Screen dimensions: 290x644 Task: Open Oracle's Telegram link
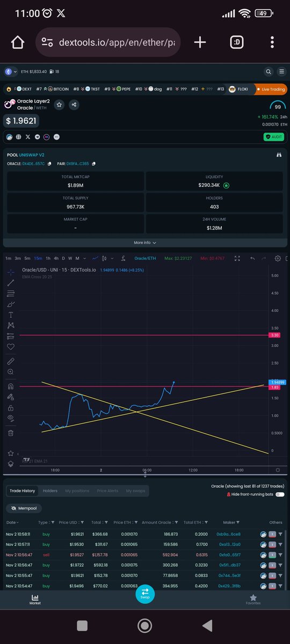(x=38, y=137)
